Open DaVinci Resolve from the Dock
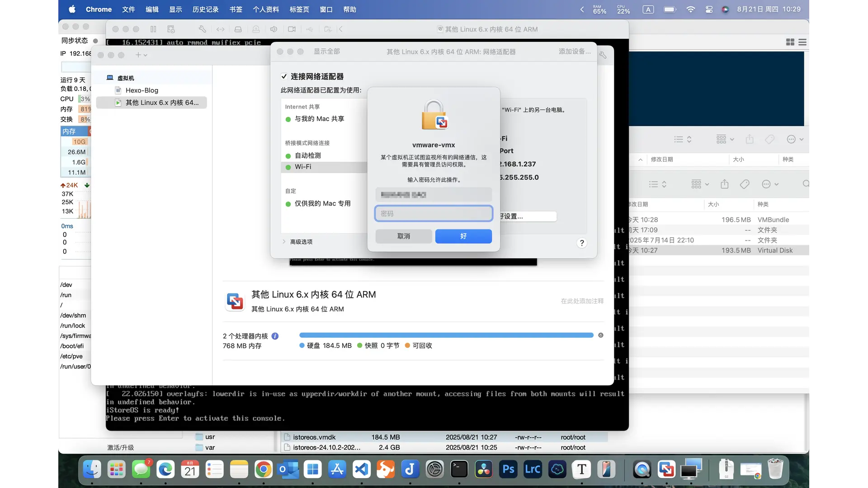Screen dimensions: 868x488 coord(484,470)
